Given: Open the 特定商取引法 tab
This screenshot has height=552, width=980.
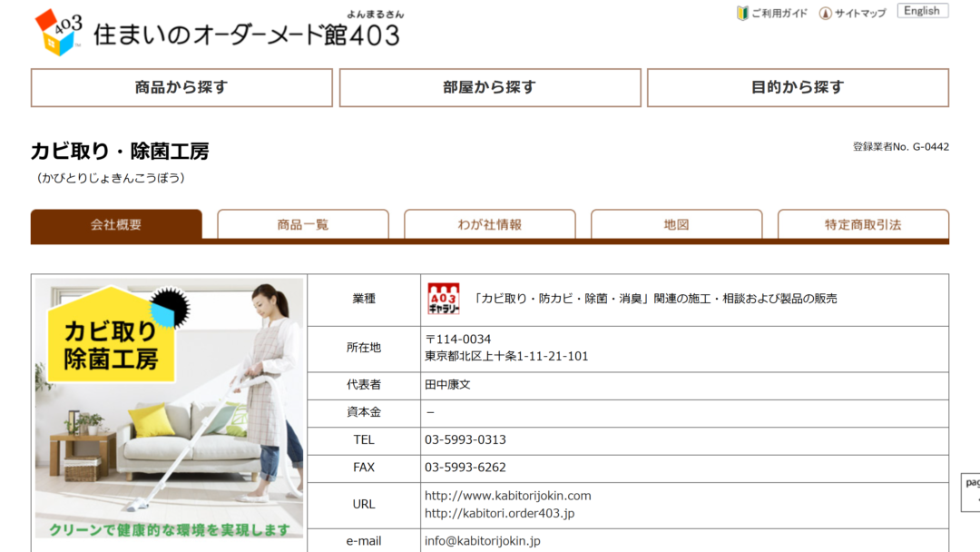Looking at the screenshot, I should coord(863,224).
